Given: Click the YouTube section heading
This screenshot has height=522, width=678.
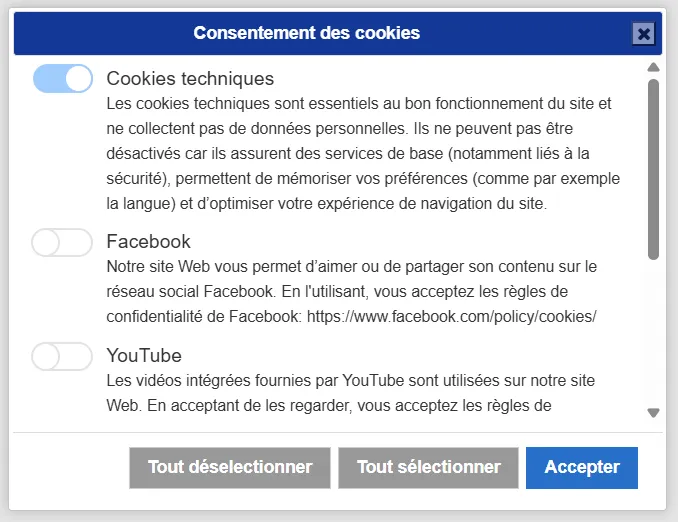Looking at the screenshot, I should (x=144, y=355).
